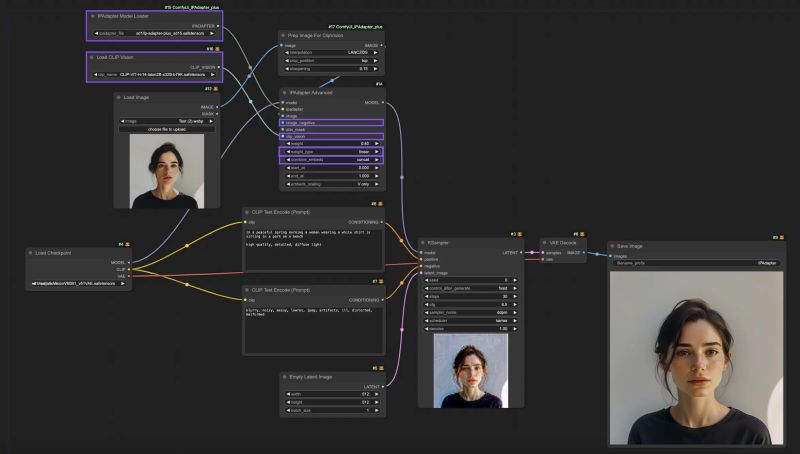Click the MODEL output port on IPAdapter Advanced
The height and width of the screenshot is (454, 800).
pyautogui.click(x=383, y=103)
